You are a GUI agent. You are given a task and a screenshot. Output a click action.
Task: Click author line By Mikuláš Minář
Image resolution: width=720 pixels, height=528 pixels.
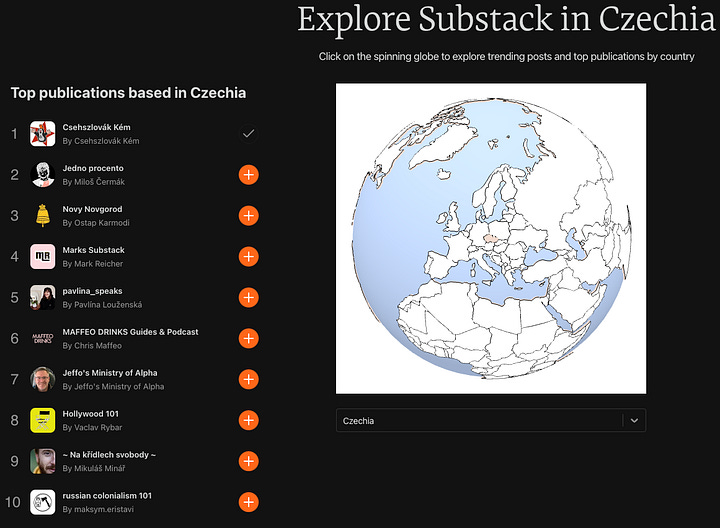pyautogui.click(x=94, y=468)
